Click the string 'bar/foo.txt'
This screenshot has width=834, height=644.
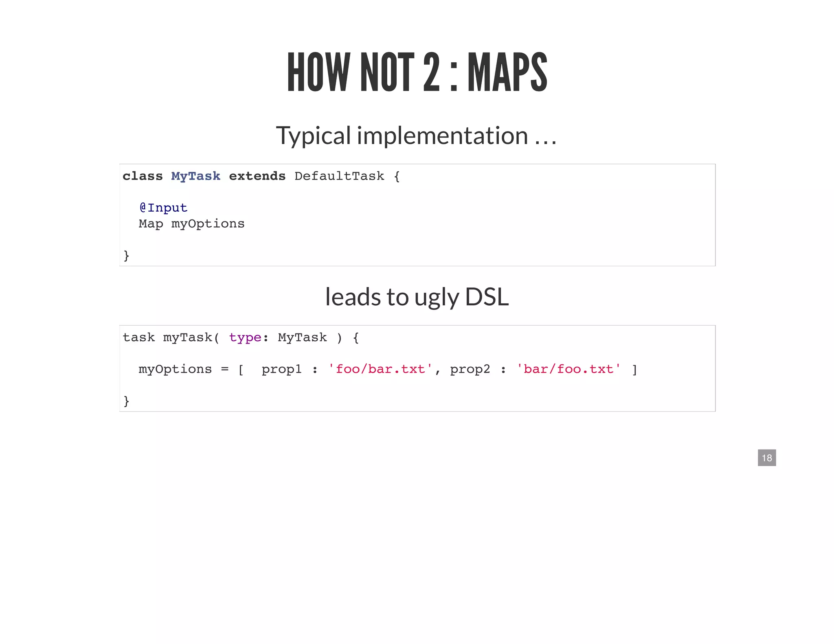pos(568,369)
